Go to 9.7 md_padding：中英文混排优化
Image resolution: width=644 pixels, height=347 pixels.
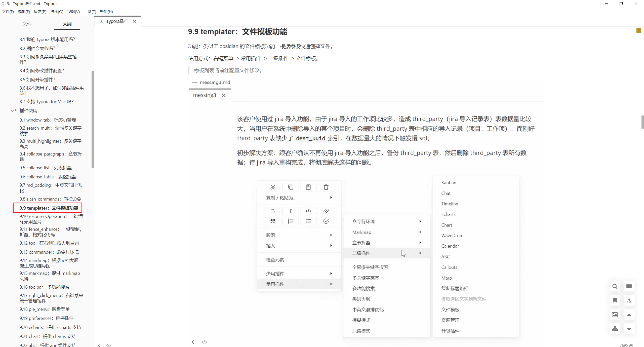tap(51, 188)
